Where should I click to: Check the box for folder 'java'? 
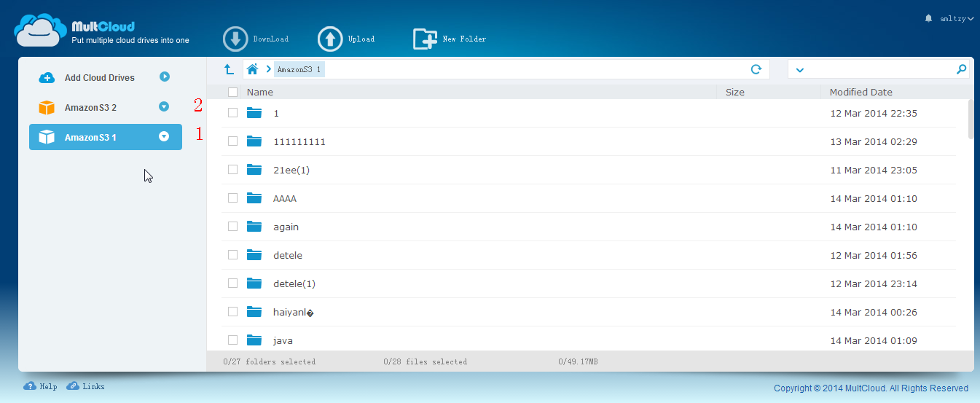[x=232, y=340]
